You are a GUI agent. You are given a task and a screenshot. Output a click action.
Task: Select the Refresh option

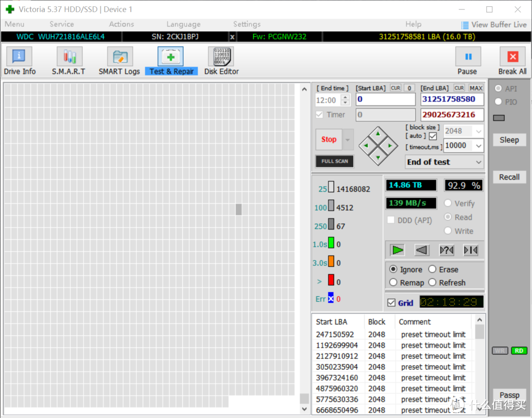coord(432,282)
